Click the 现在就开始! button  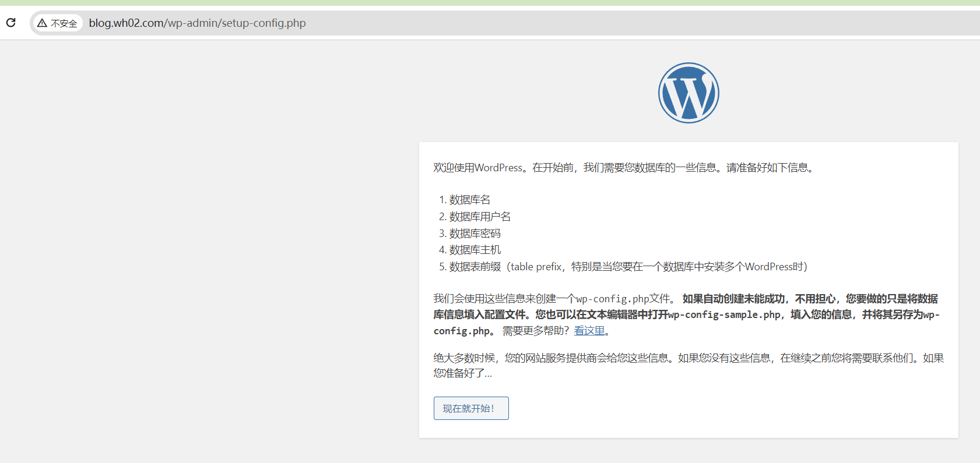471,408
